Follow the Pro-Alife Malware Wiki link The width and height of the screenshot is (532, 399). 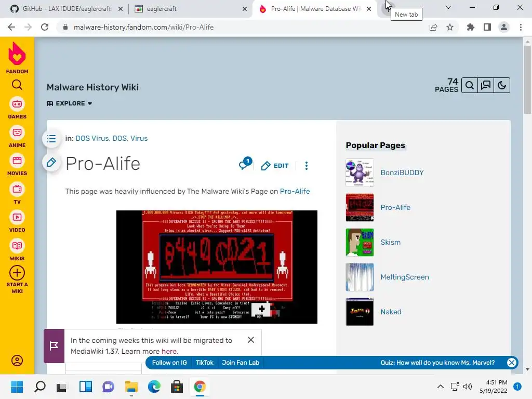[295, 191]
